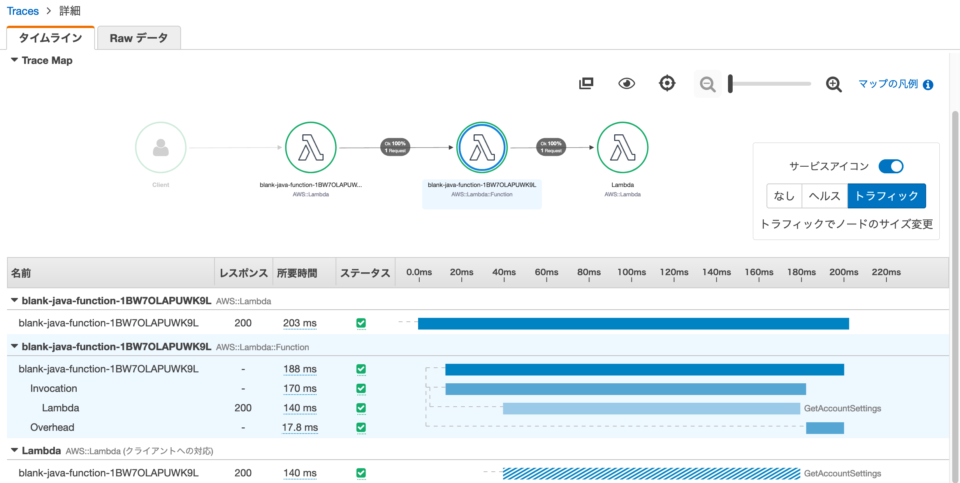Go to Traces breadcrumb link
Screen dimensions: 960x483
(23, 11)
